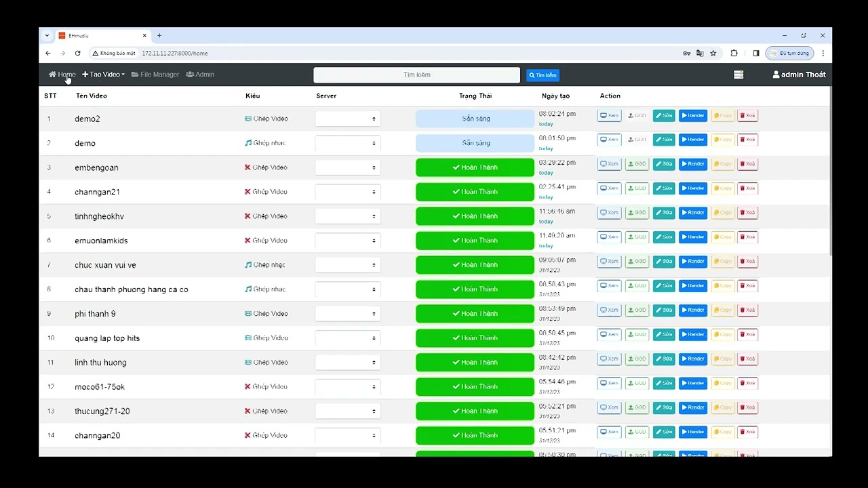868x488 pixels.
Task: Click Copy button for thucung271-20
Action: tap(723, 408)
